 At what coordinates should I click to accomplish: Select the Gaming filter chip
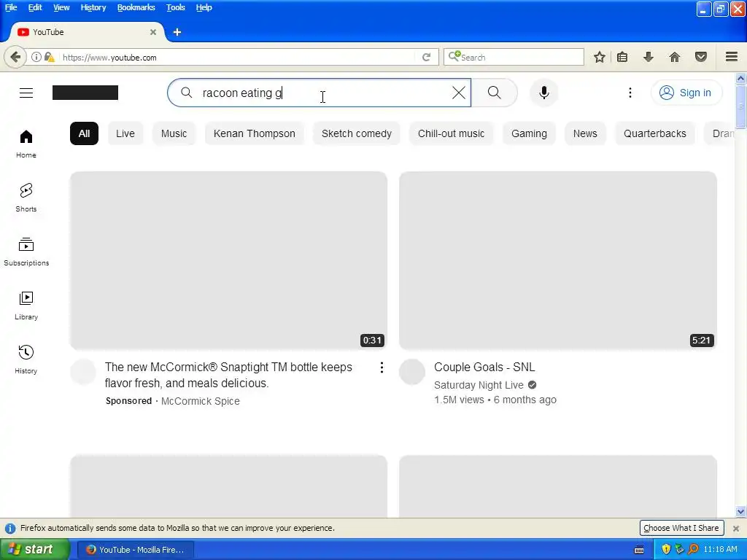tap(529, 133)
